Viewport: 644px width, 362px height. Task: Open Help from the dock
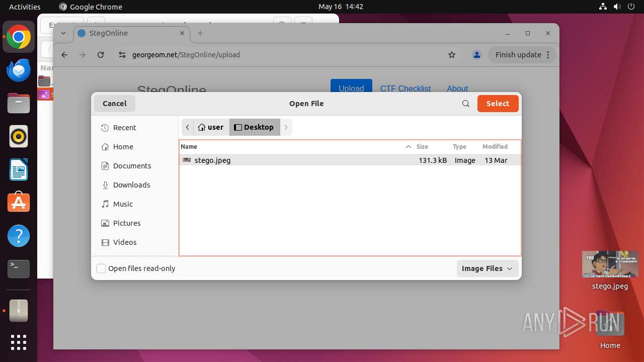(x=19, y=236)
